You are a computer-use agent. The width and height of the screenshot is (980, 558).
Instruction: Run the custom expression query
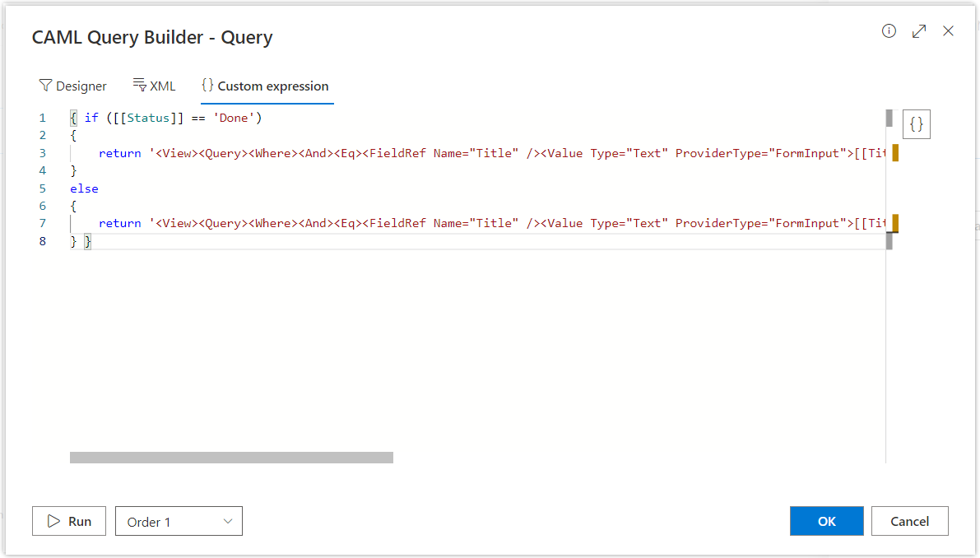69,521
